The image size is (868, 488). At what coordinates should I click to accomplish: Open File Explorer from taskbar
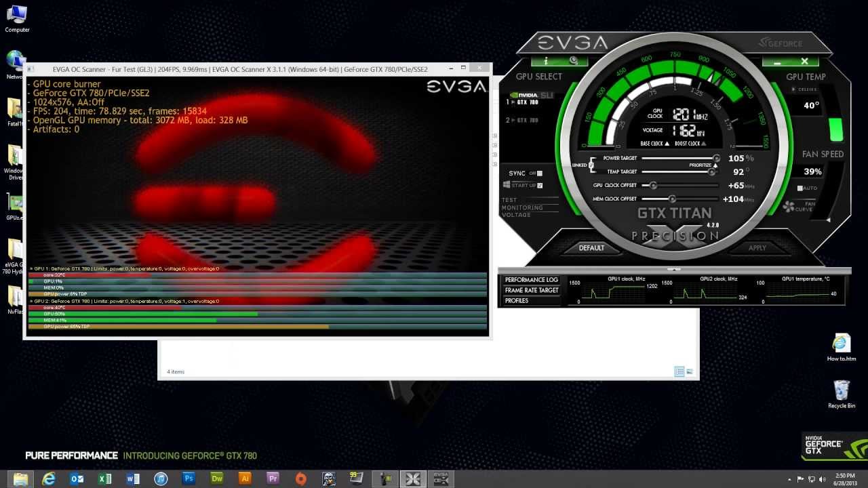[x=20, y=479]
